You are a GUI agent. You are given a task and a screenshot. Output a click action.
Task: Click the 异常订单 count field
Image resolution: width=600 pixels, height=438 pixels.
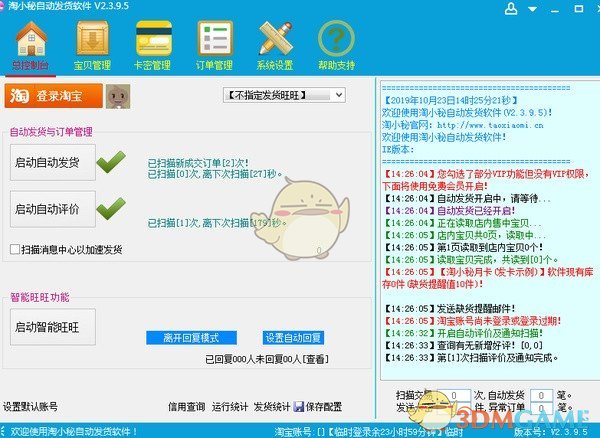541,407
